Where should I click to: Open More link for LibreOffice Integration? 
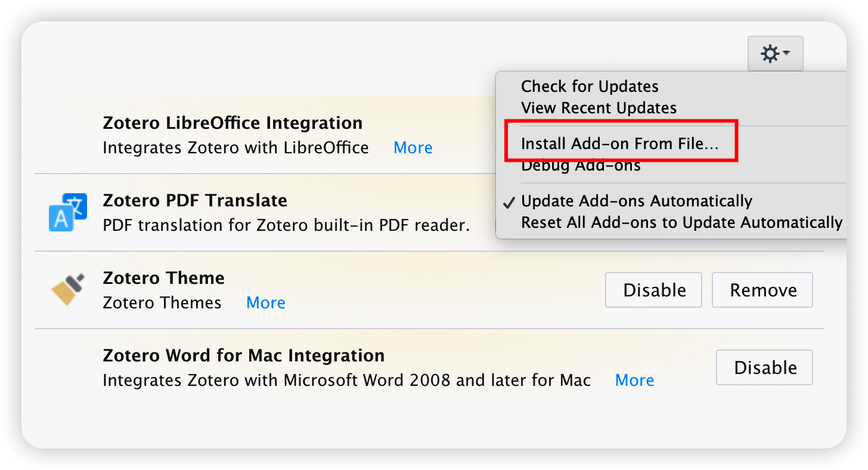[x=413, y=147]
